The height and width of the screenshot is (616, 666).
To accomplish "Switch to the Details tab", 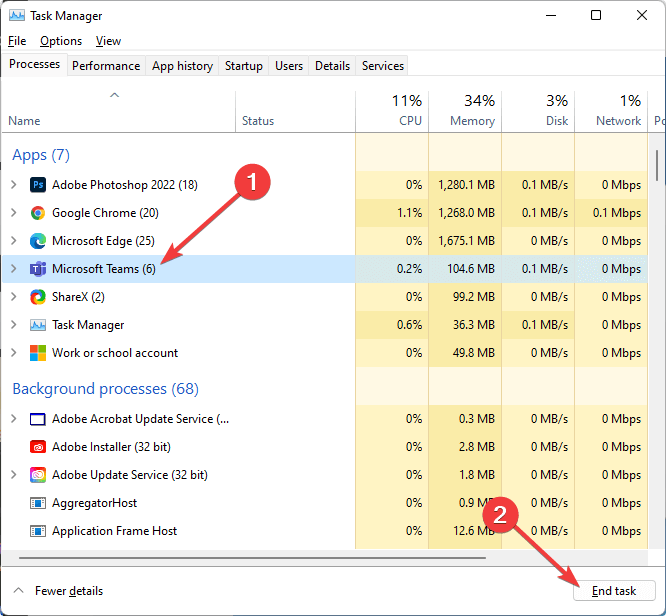I will (332, 66).
